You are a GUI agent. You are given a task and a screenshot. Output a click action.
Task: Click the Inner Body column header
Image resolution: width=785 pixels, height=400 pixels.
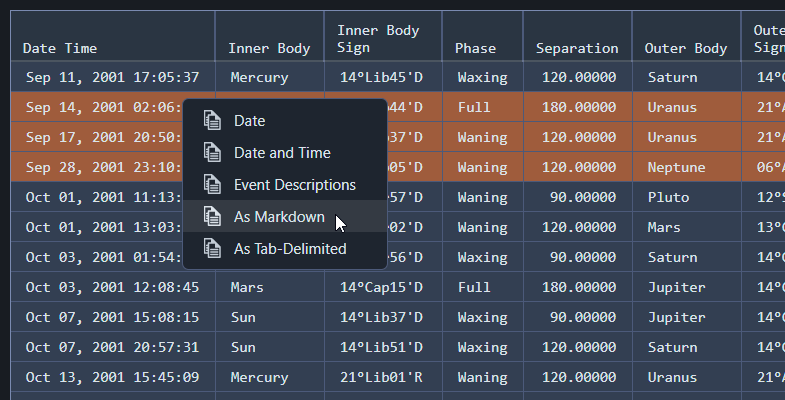[x=269, y=36]
